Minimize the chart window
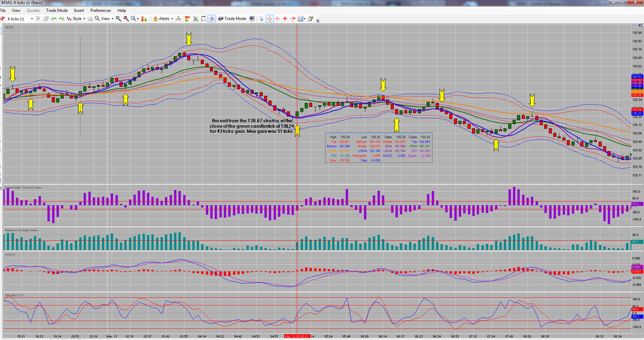Screen dimensions: 644x340 click(x=614, y=2)
